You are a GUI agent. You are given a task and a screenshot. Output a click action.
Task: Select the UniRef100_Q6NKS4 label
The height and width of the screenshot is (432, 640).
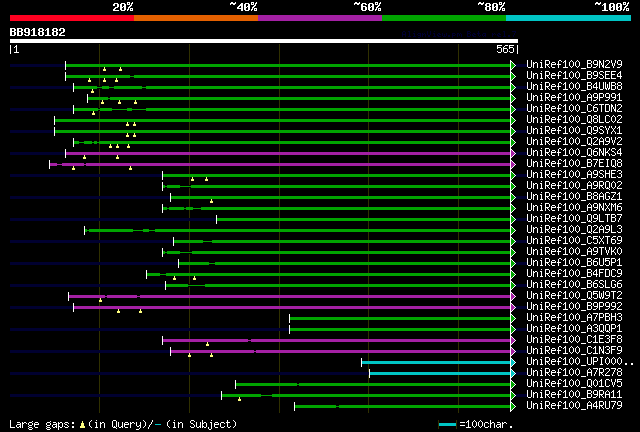574,152
